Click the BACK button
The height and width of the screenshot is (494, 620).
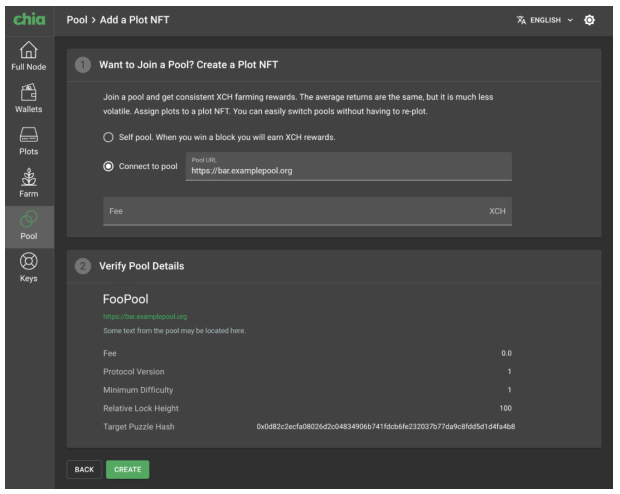click(84, 469)
